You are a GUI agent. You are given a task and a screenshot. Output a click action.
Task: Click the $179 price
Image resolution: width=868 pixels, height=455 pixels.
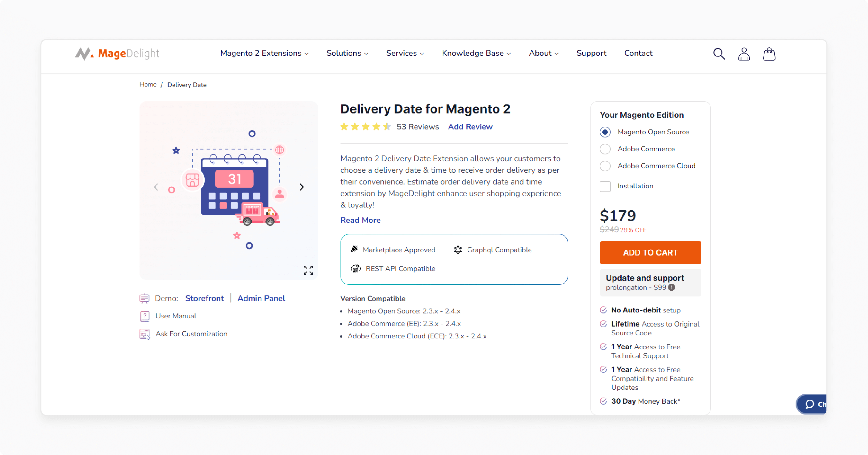tap(618, 216)
